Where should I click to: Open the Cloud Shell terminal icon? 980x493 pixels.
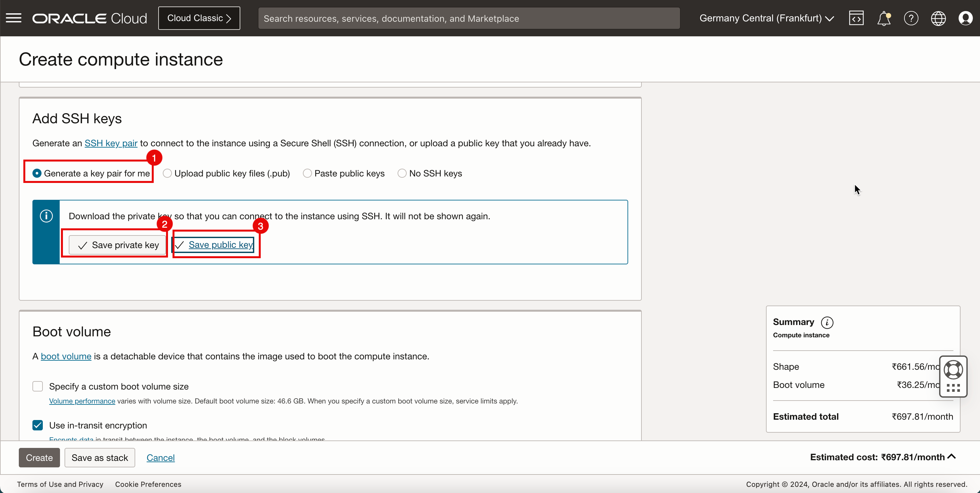[x=856, y=18]
